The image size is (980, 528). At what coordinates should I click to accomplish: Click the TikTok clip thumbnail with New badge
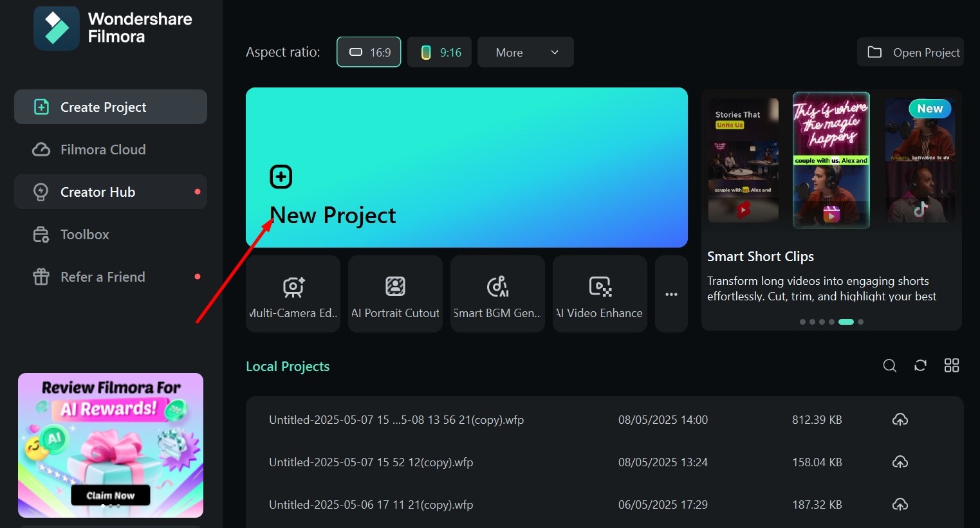(920, 160)
